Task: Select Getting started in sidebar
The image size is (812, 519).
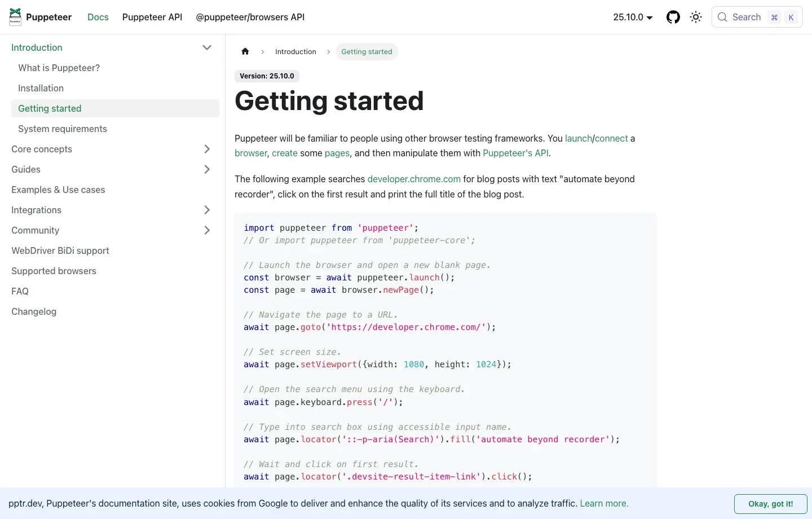Action: [x=115, y=108]
